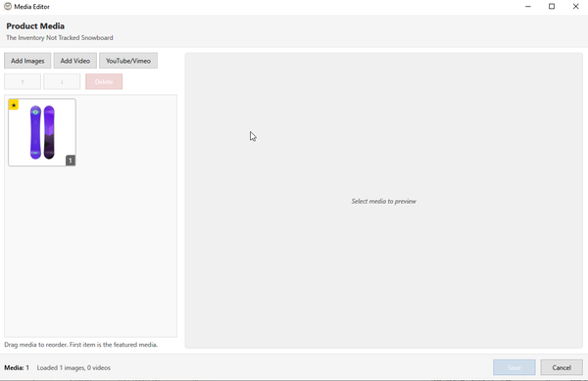Click the red Delete button

(x=104, y=81)
